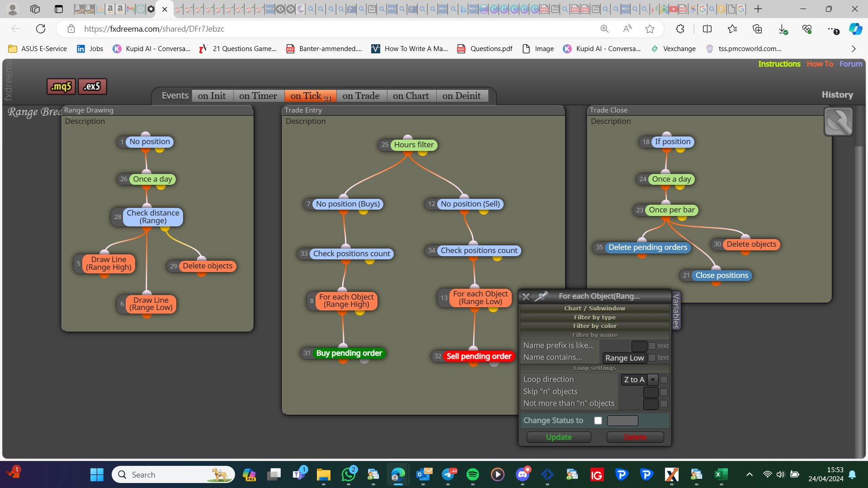Close the For each Object properties panel

526,296
